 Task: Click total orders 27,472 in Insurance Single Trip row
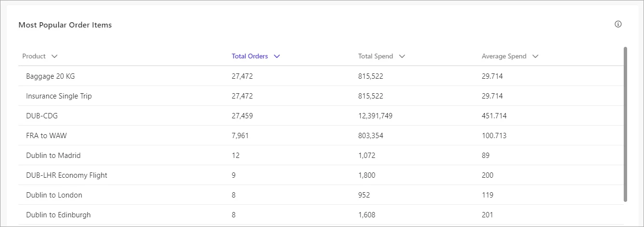click(x=242, y=96)
